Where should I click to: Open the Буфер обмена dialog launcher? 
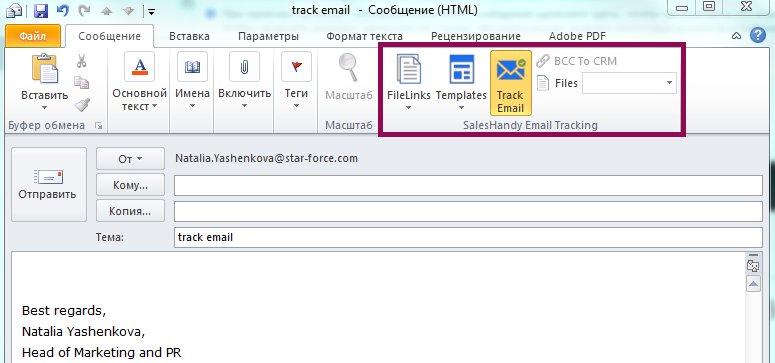(x=98, y=126)
